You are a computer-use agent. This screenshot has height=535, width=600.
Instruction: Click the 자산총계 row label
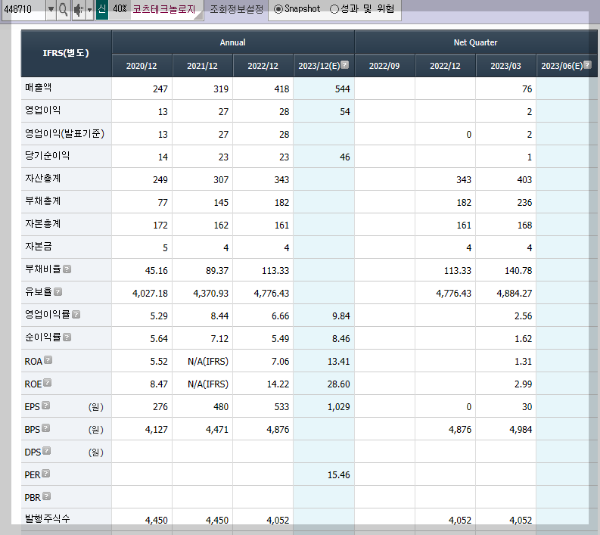pos(43,178)
